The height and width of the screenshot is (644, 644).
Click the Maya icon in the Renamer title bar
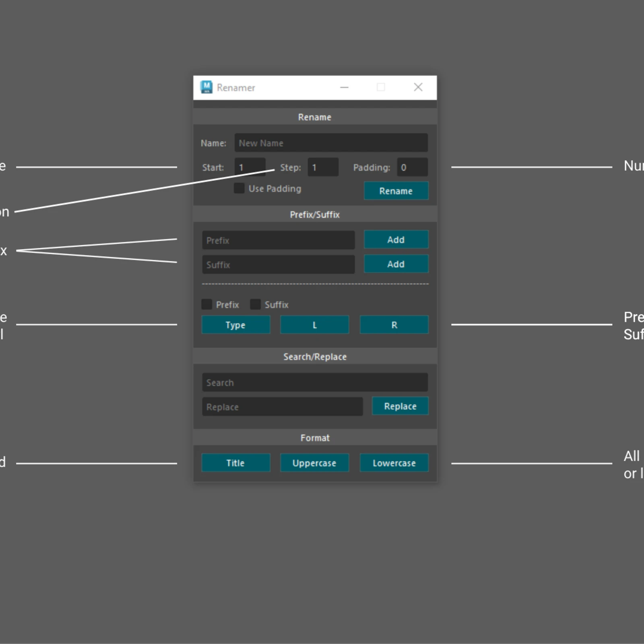coord(206,87)
